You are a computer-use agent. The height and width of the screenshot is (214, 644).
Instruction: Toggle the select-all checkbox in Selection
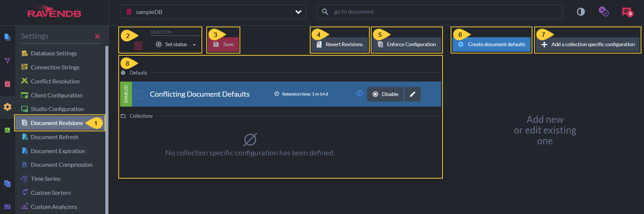(x=138, y=46)
